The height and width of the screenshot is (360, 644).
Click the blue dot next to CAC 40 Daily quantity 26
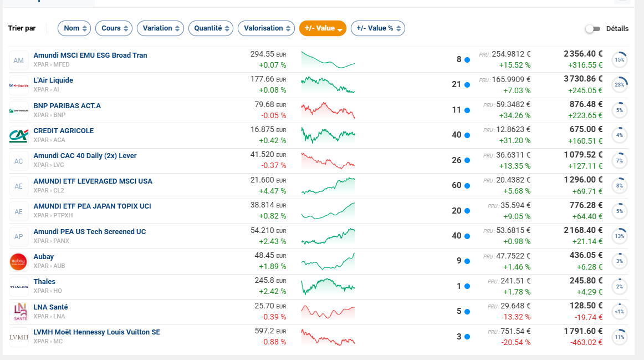pyautogui.click(x=467, y=161)
